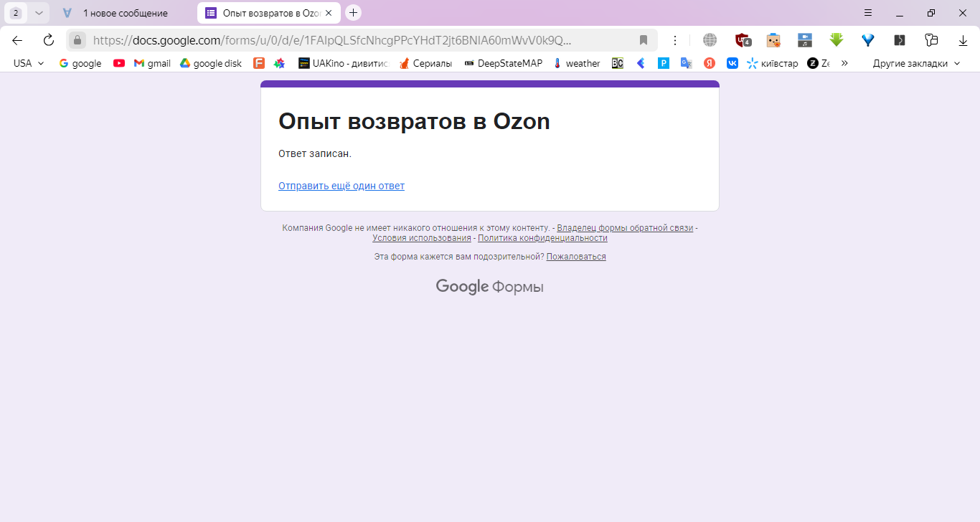Open the google disk bookmark
980x522 pixels.
211,63
